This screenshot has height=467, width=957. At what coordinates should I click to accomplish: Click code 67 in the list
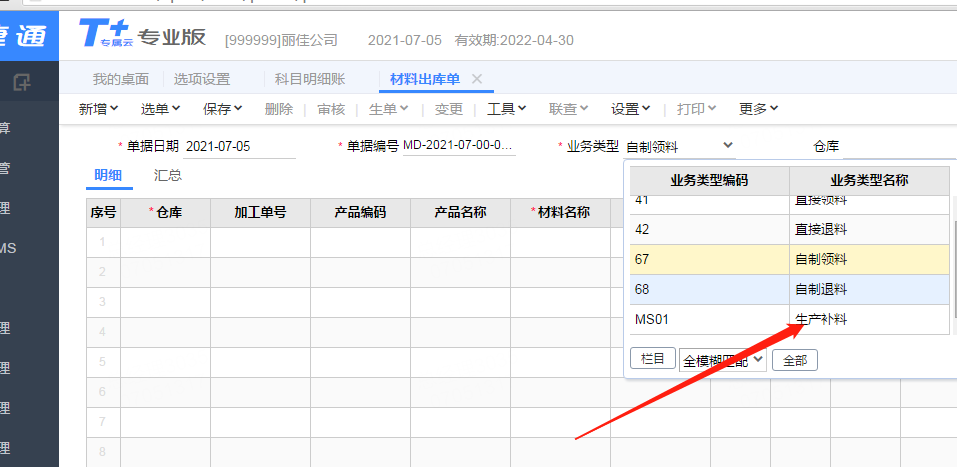click(x=641, y=259)
